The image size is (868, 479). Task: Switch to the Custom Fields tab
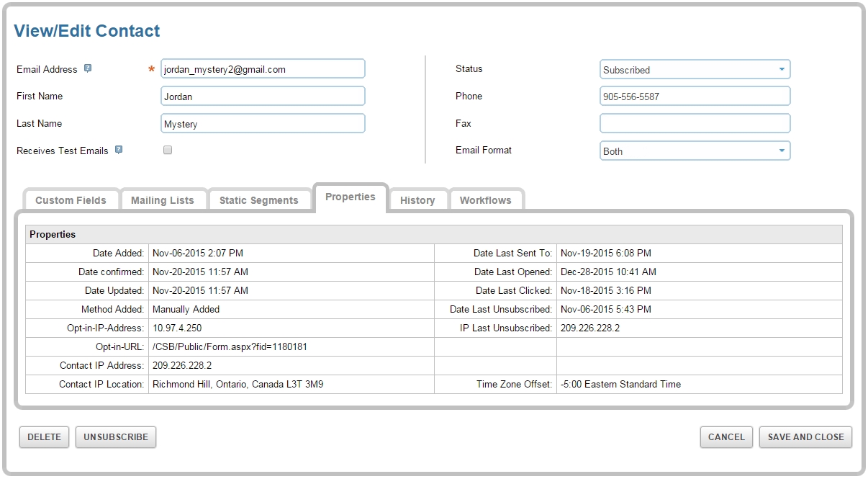pyautogui.click(x=71, y=200)
